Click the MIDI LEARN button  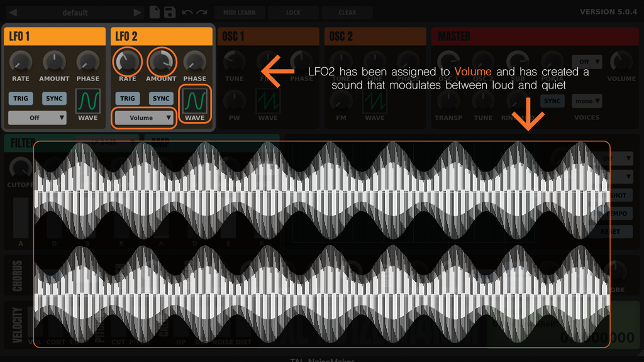point(240,13)
